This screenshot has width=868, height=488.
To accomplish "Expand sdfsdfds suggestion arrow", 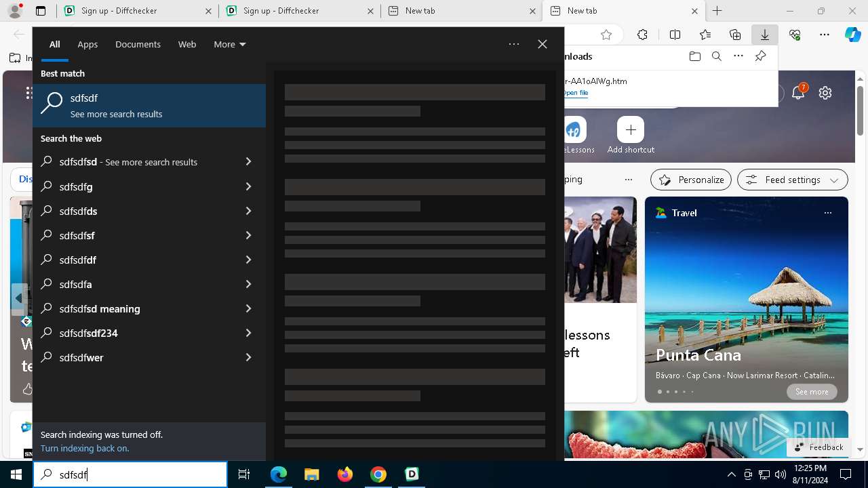I will [248, 211].
